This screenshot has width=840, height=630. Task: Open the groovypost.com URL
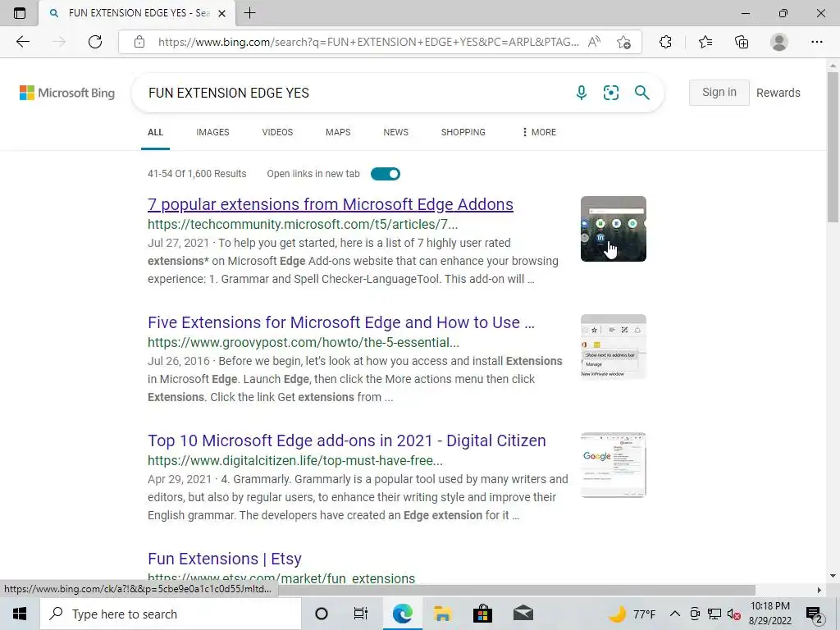coord(304,342)
